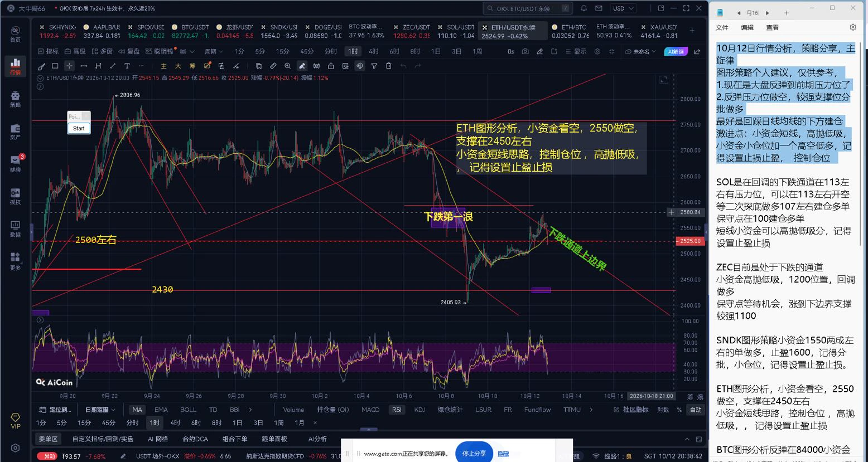The height and width of the screenshot is (462, 868).
Task: Collapse the ETH/USDT永续 chart legend
Action: (x=40, y=78)
